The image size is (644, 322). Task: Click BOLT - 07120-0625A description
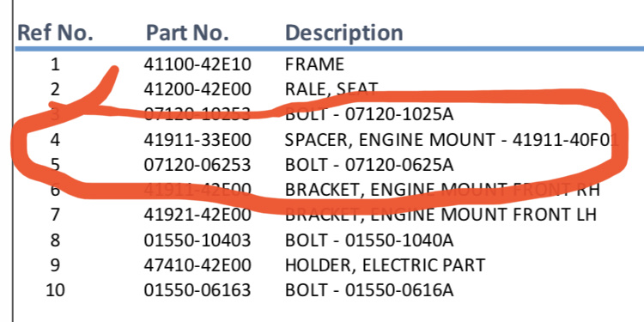[369, 165]
